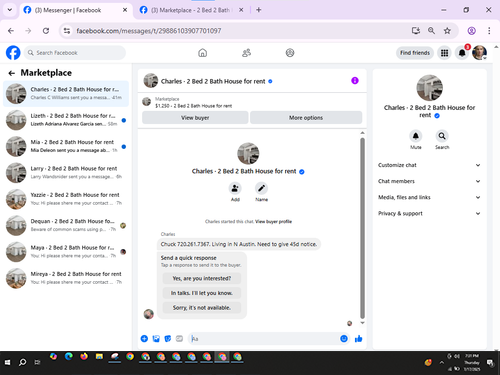
Task: Open Yazzie conversation in list
Action: 66,199
